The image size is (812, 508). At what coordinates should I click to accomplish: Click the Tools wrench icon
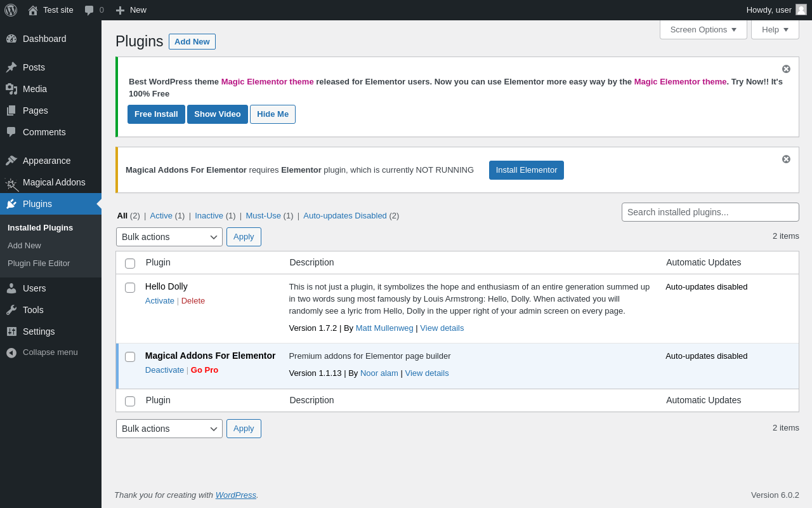[11, 310]
